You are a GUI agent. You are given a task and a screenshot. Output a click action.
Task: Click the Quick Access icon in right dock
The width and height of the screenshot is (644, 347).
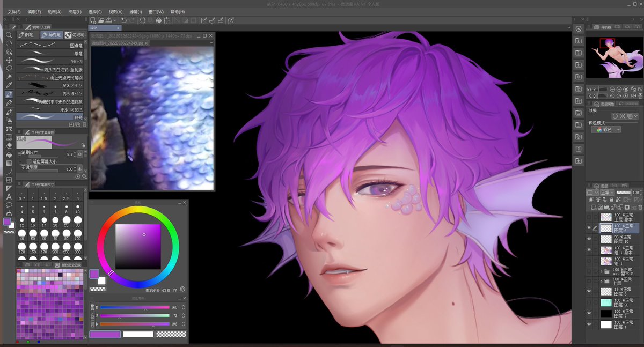click(579, 28)
